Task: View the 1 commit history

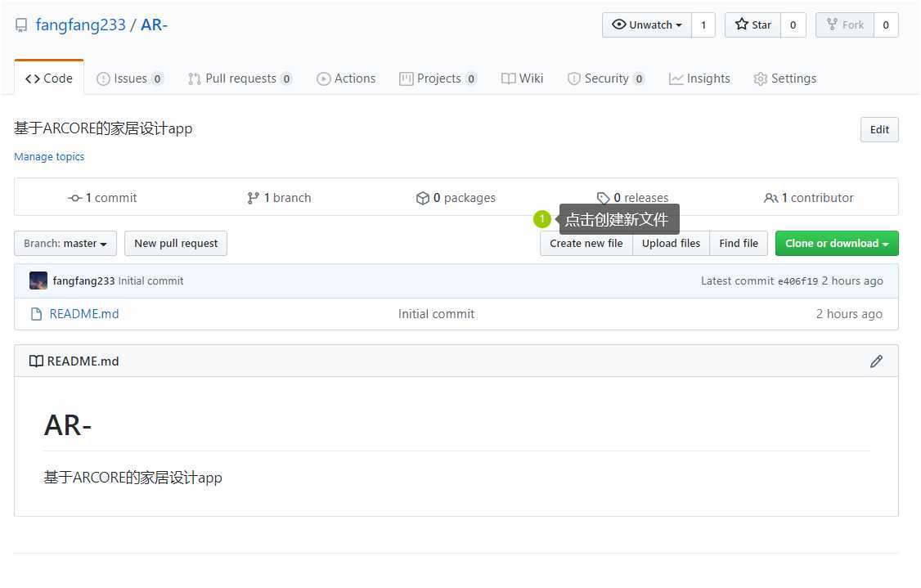Action: [103, 198]
